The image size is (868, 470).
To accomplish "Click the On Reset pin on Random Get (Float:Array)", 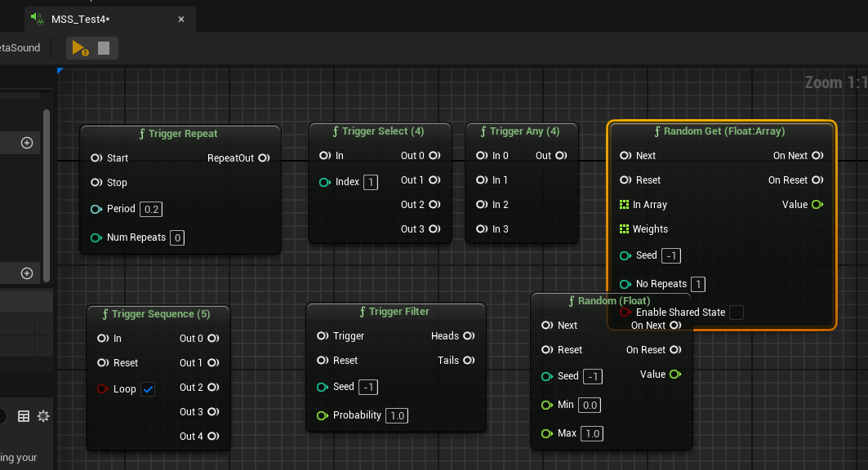I will 817,180.
